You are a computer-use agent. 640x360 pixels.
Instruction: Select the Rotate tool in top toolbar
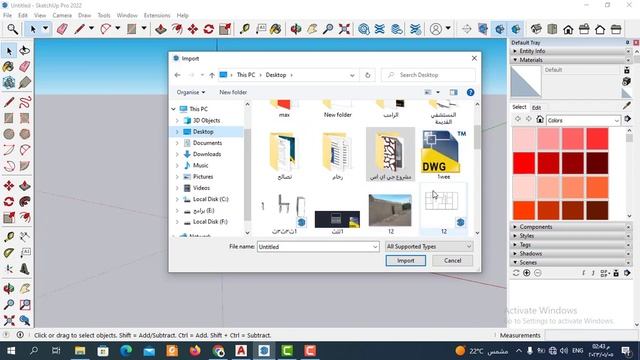tap(209, 29)
